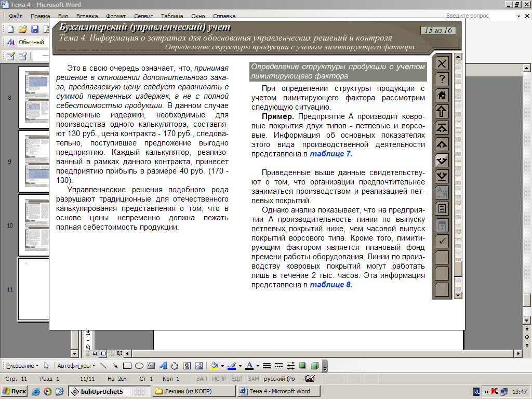Toggle the ЗАП macro recording indicator
Image resolution: width=532 pixels, height=399 pixels.
point(202,379)
